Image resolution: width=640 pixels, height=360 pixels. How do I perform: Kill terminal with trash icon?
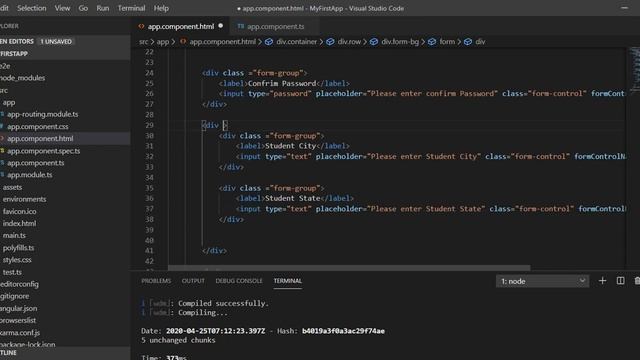(637, 281)
